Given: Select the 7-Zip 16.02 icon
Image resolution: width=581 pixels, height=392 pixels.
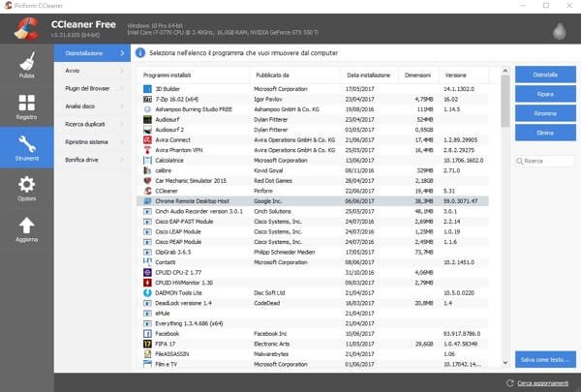Looking at the screenshot, I should [x=147, y=100].
